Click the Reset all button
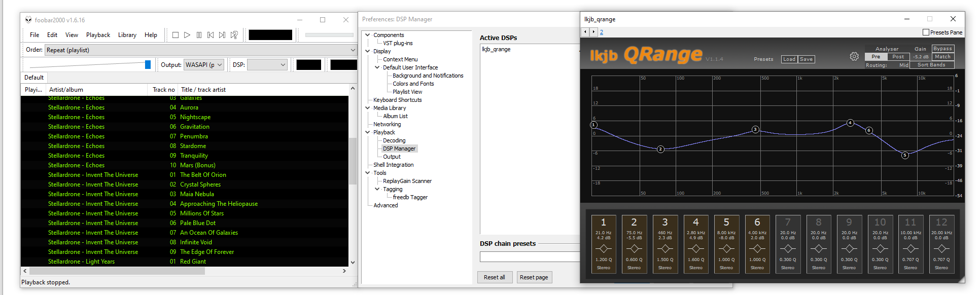 [495, 277]
